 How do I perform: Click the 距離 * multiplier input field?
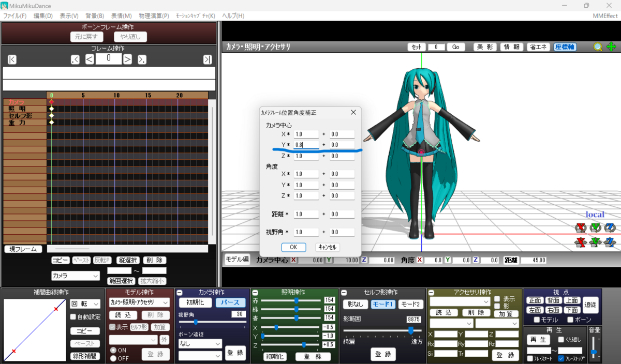coord(306,214)
